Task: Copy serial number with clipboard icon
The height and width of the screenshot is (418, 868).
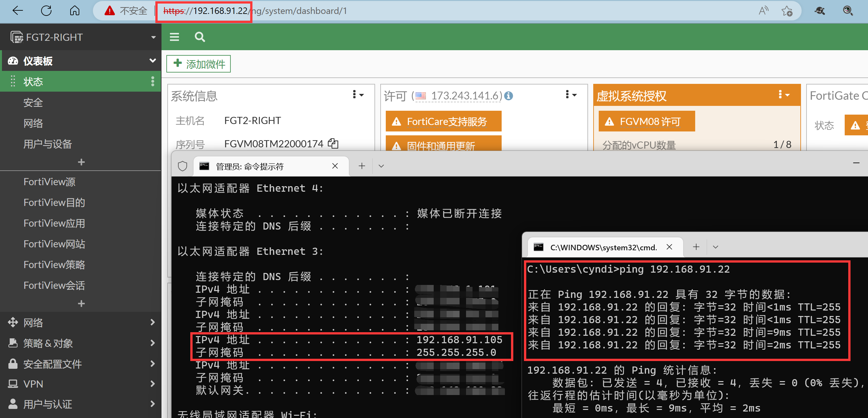Action: click(333, 143)
